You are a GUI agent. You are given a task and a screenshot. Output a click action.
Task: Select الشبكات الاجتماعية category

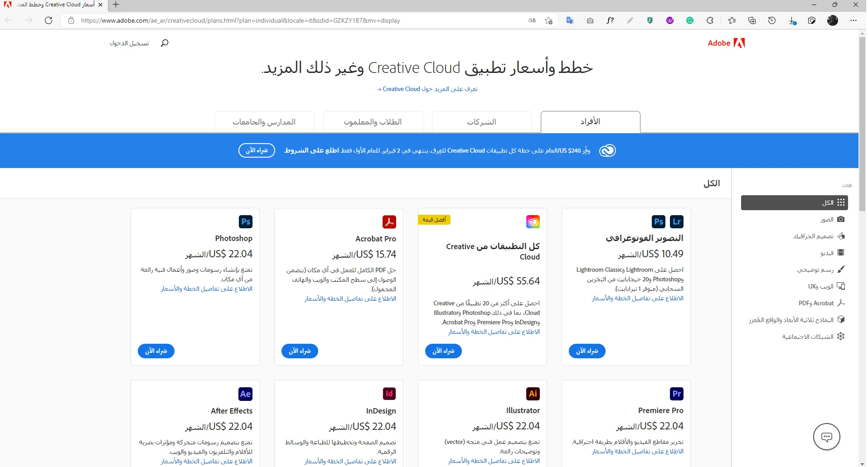(x=813, y=337)
